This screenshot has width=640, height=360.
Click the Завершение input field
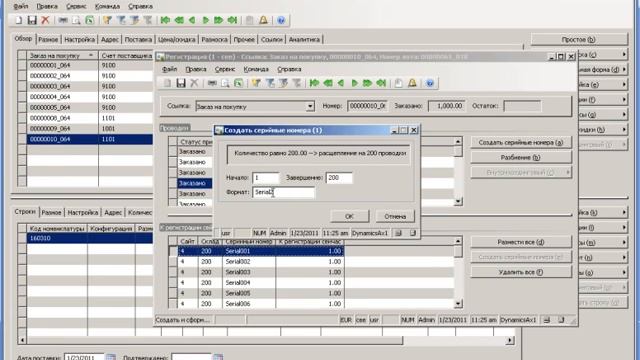point(339,178)
